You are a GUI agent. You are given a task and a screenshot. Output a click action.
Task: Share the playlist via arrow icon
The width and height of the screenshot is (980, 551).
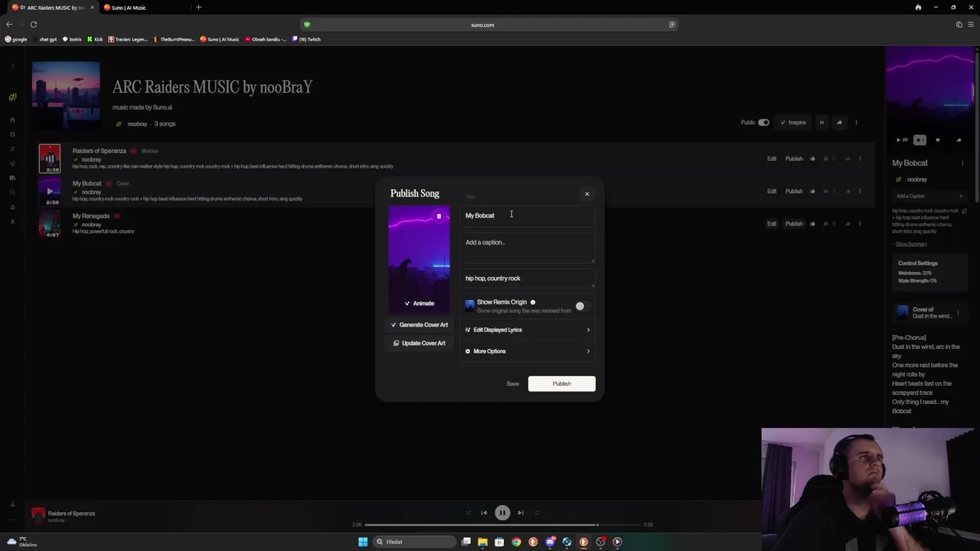click(x=839, y=122)
